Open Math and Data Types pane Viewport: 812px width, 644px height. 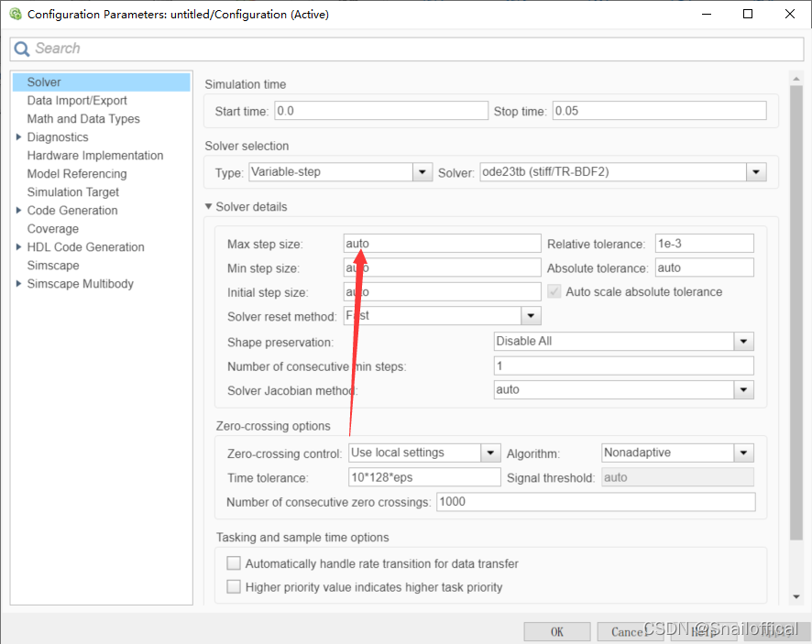pyautogui.click(x=83, y=119)
